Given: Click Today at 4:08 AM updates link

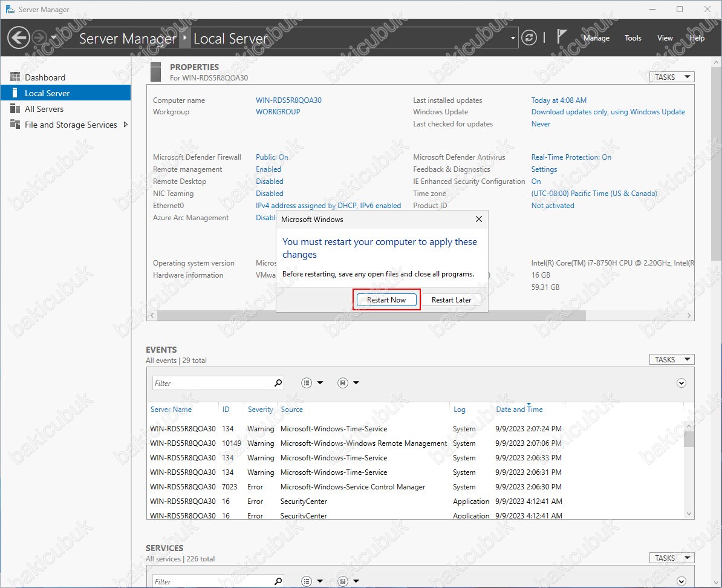Looking at the screenshot, I should coord(559,100).
